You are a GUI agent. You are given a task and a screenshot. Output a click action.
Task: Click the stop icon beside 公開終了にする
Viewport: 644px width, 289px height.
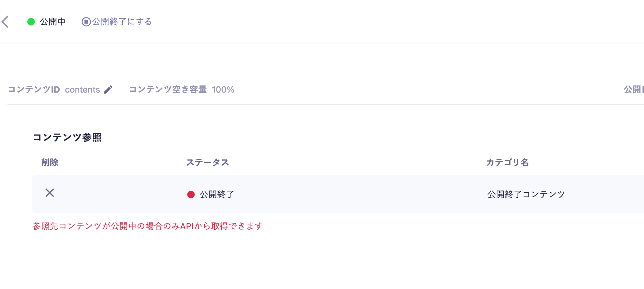(86, 22)
